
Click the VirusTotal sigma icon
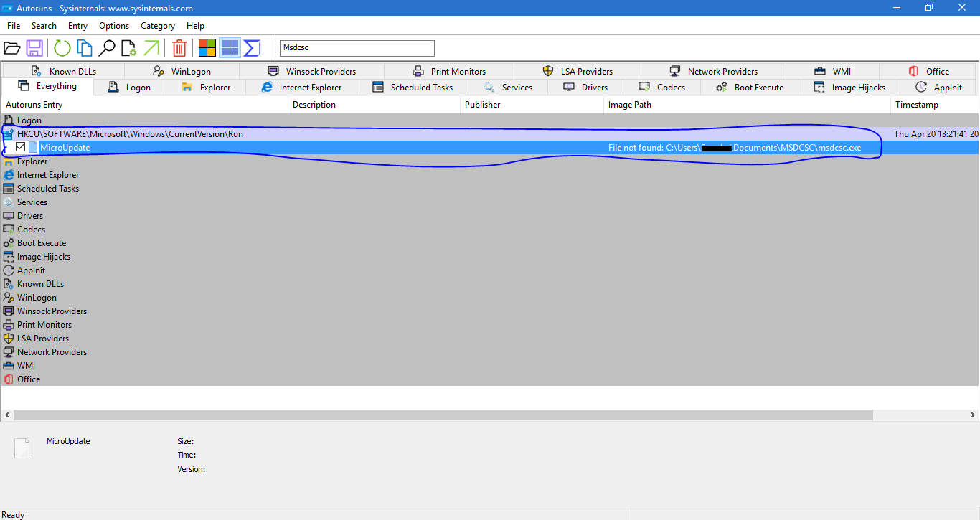coord(252,48)
